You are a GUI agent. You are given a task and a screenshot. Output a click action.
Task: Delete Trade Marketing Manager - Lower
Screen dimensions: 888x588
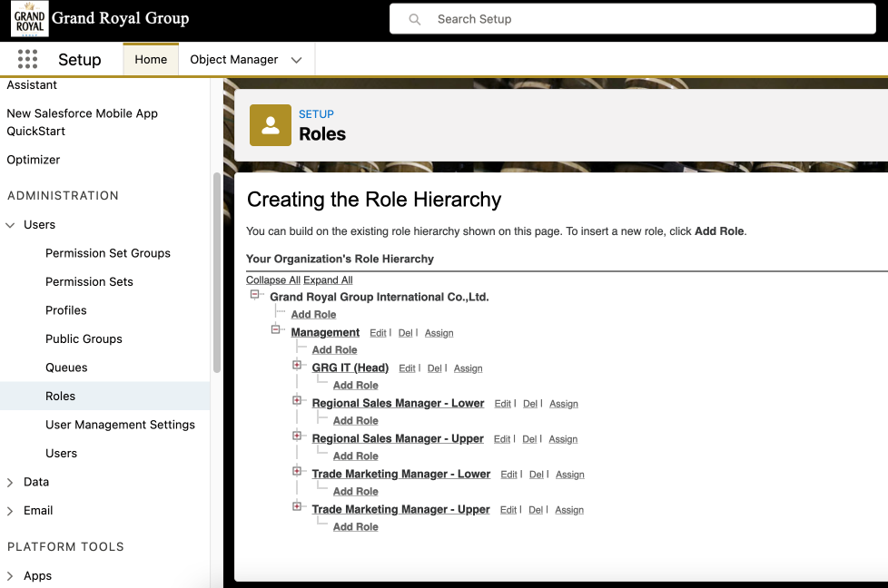coord(537,475)
